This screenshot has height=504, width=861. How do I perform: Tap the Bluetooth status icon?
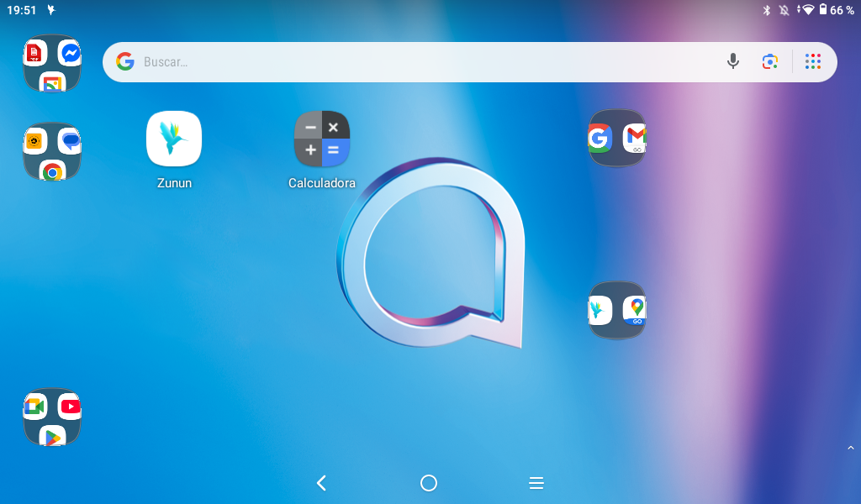click(766, 10)
